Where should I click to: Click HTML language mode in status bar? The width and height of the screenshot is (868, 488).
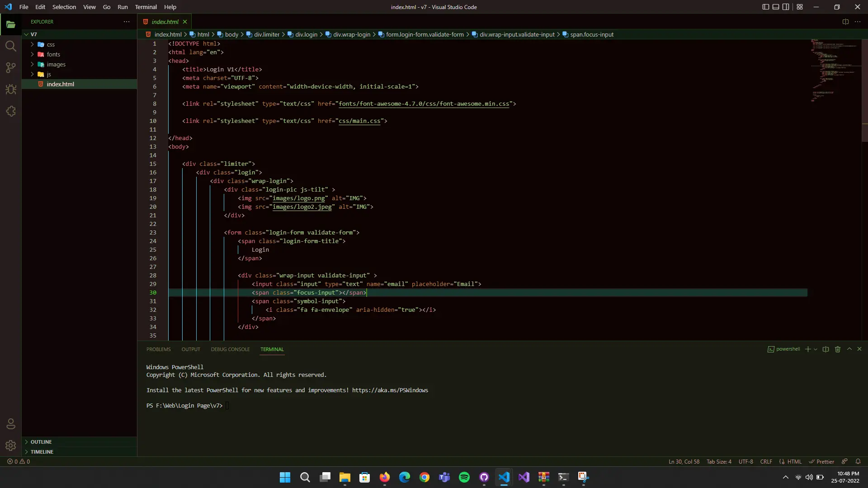pyautogui.click(x=794, y=462)
